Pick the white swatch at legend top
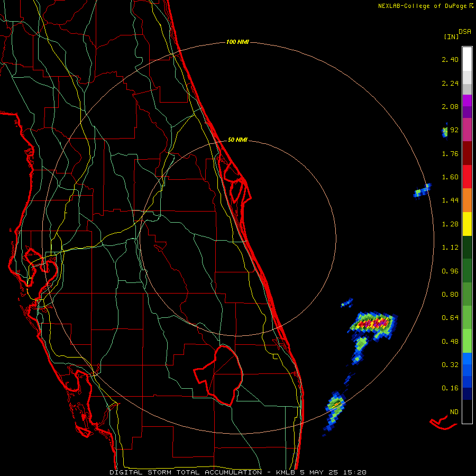Screen dimensions: 476x476 (467, 59)
